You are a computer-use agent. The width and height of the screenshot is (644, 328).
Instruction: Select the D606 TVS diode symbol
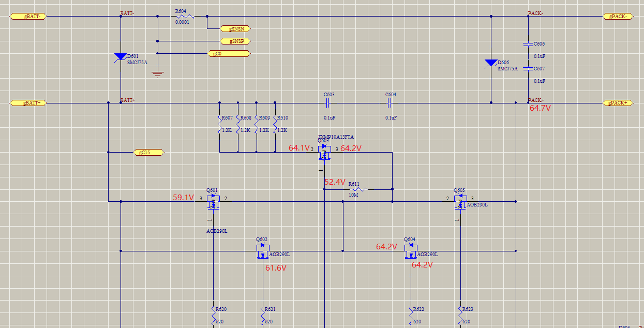click(x=491, y=63)
